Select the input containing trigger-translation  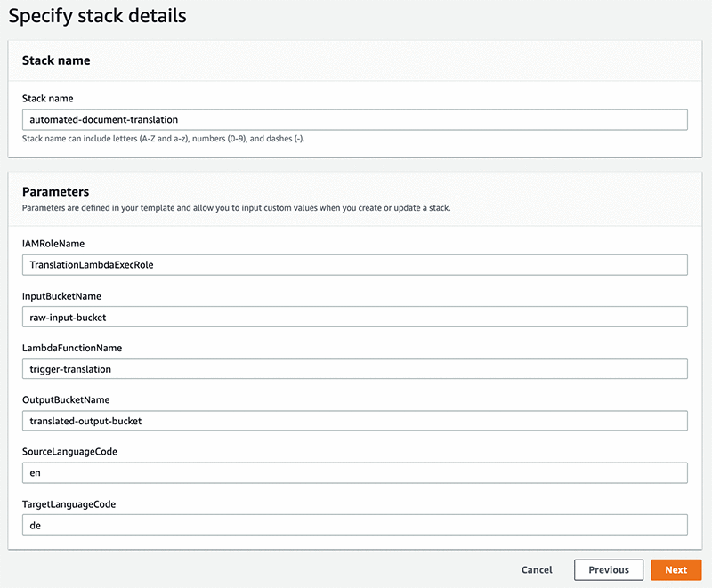pyautogui.click(x=354, y=369)
